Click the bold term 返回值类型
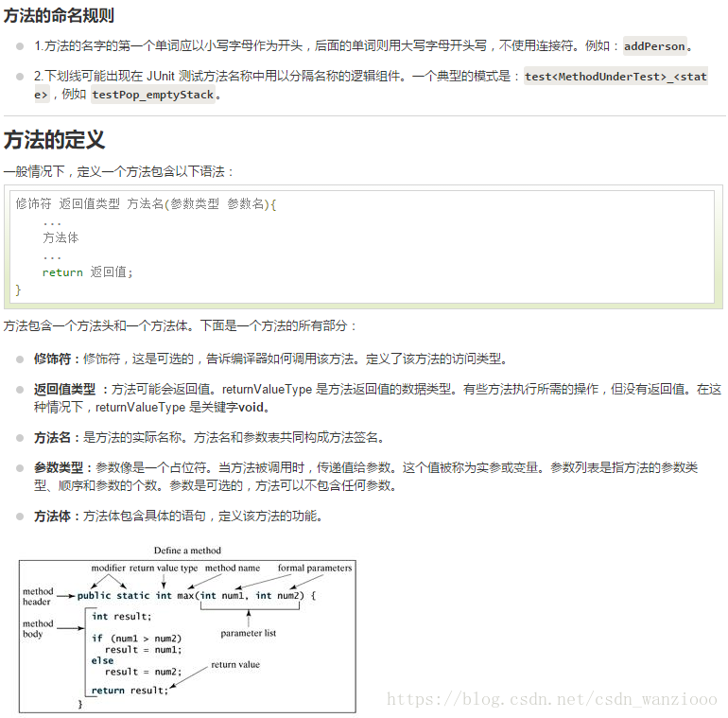Viewport: 728px width, 718px height. [64, 389]
